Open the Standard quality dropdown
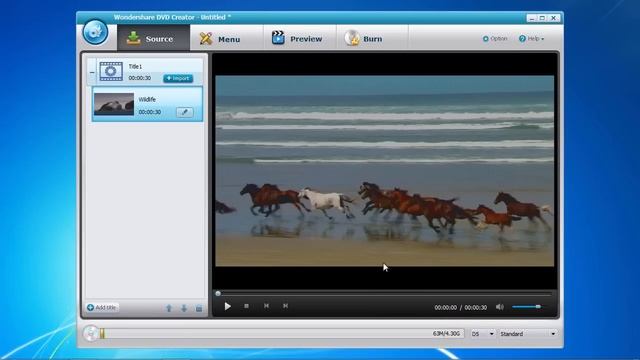Screen dimensions: 640x360 (527, 333)
